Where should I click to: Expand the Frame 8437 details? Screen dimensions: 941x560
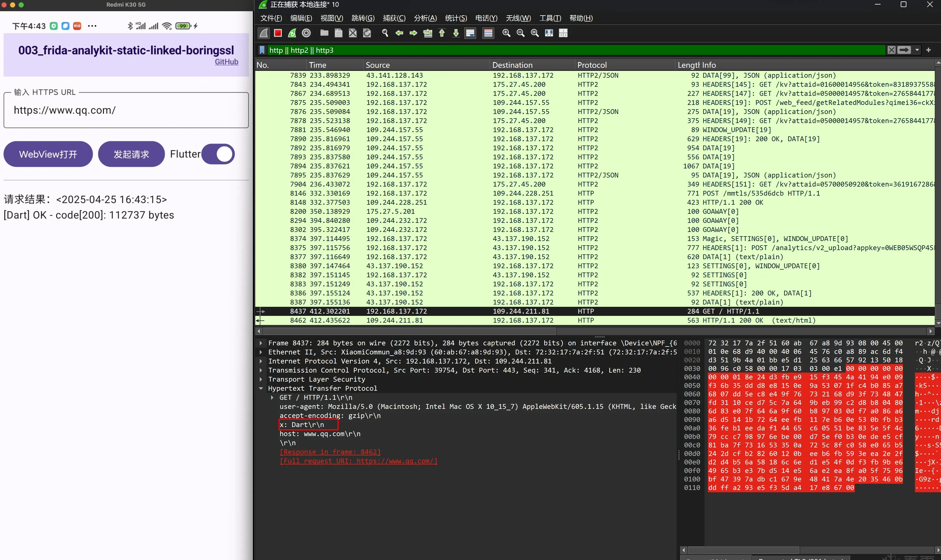click(x=261, y=343)
